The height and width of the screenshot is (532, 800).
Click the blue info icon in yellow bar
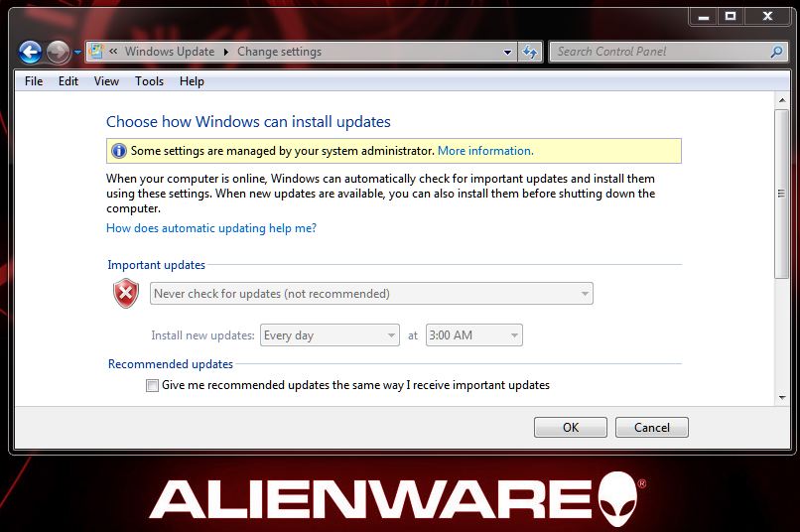[x=118, y=151]
